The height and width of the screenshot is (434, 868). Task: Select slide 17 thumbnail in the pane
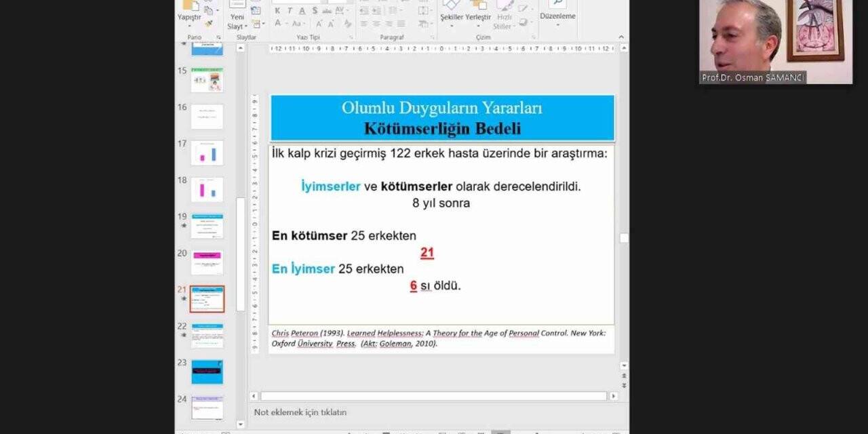tap(207, 153)
